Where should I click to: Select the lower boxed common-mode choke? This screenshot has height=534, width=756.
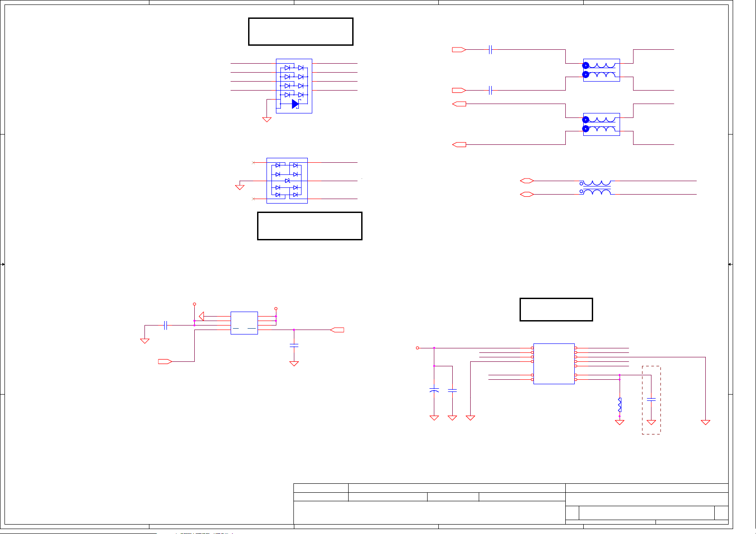(601, 124)
